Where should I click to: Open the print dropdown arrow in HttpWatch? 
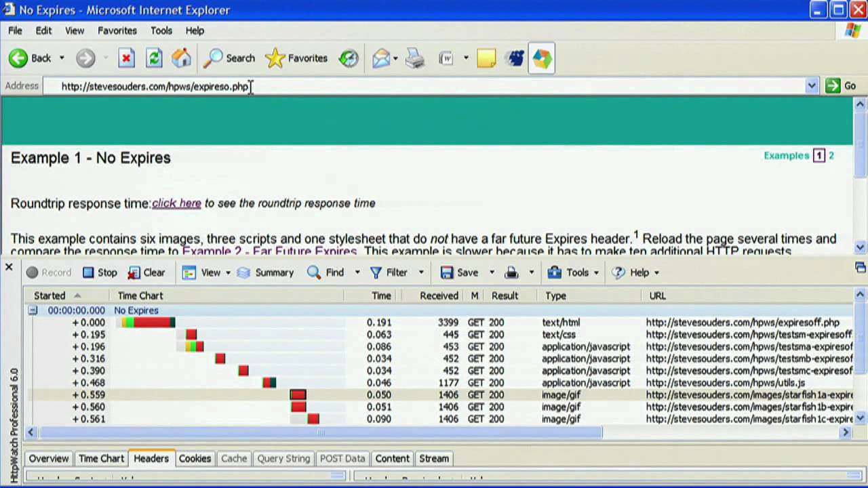(531, 272)
